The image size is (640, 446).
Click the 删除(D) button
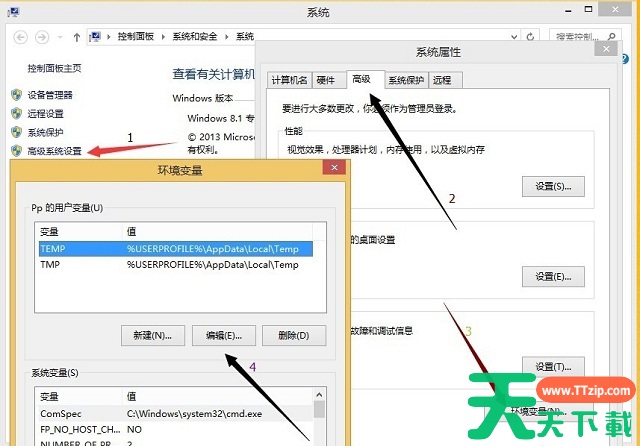[294, 335]
